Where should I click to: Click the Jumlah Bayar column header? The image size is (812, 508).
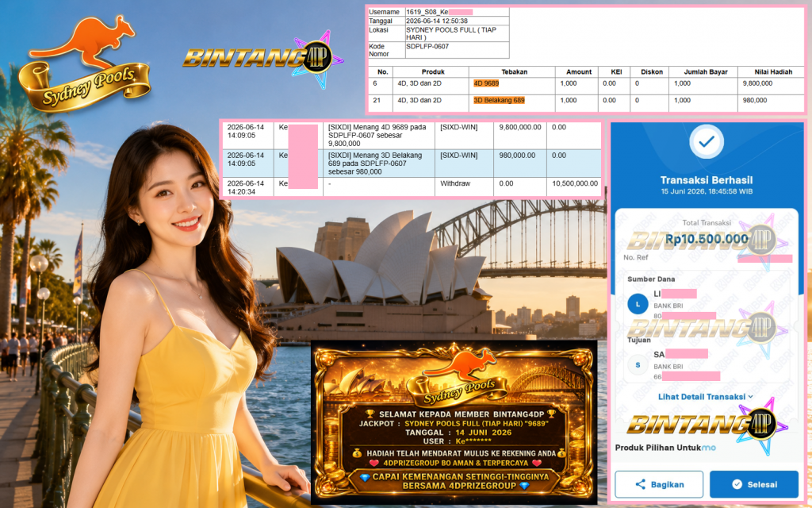(x=705, y=72)
